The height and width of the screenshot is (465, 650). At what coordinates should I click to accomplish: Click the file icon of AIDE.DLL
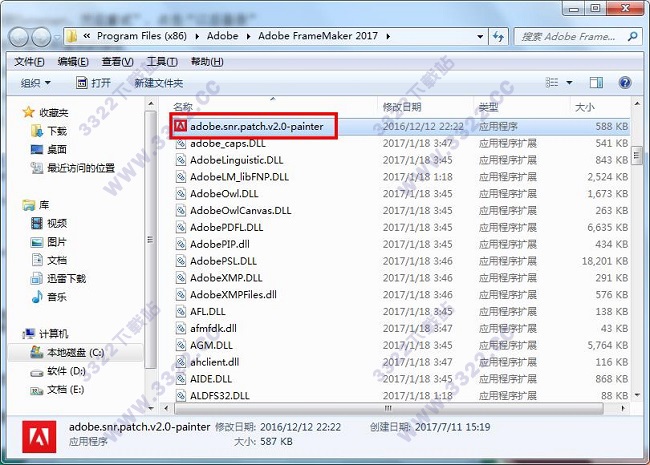pyautogui.click(x=181, y=378)
